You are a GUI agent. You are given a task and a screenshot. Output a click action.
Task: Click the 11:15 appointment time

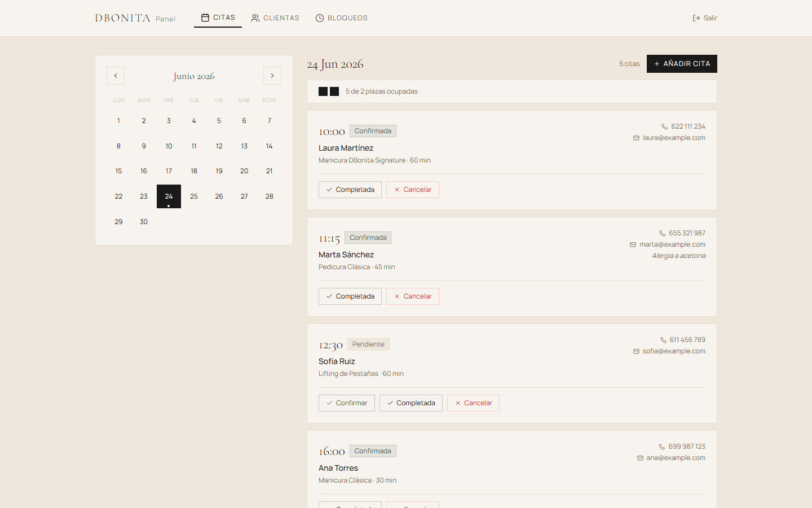coord(329,239)
